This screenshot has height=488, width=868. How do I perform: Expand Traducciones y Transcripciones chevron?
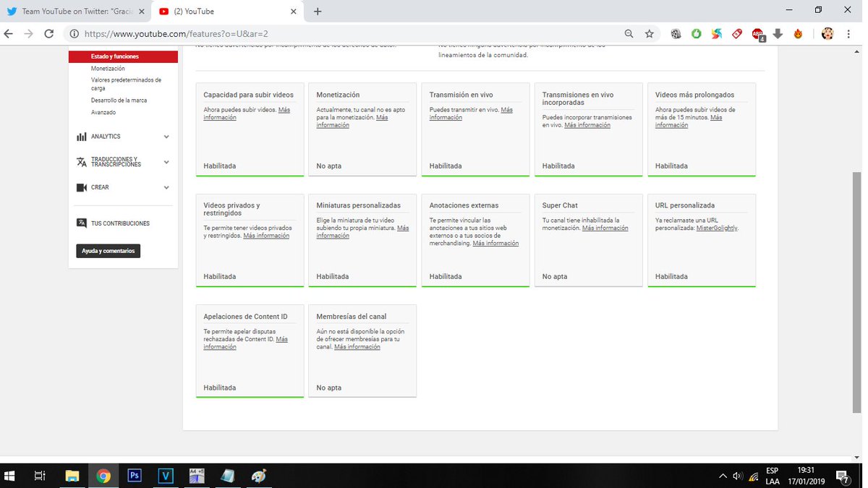166,162
